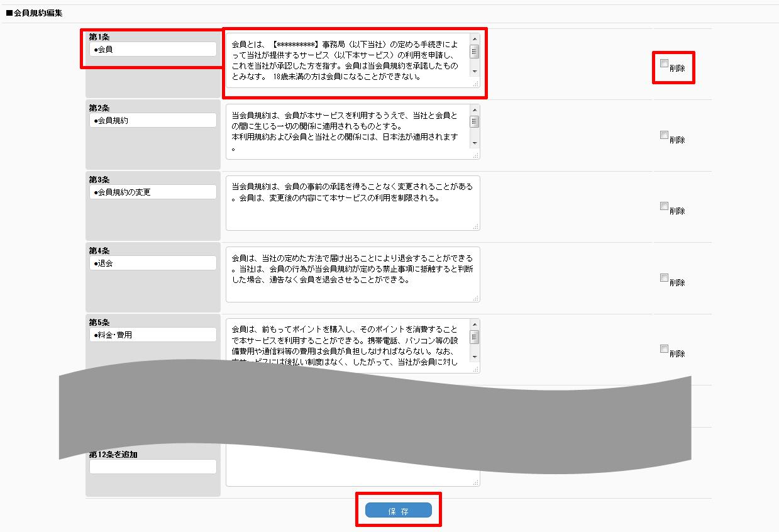Click the empty 第12条を追加 title field
The width and height of the screenshot is (779, 532).
point(153,467)
